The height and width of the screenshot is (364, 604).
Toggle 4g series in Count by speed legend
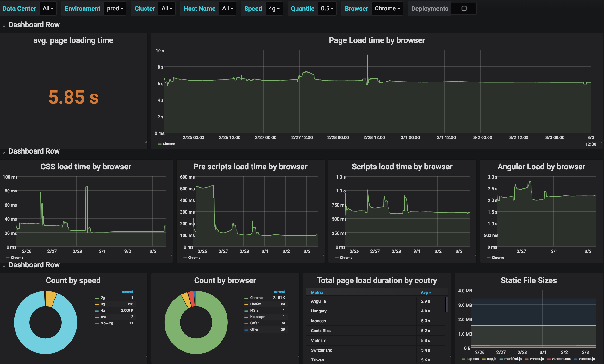103,310
